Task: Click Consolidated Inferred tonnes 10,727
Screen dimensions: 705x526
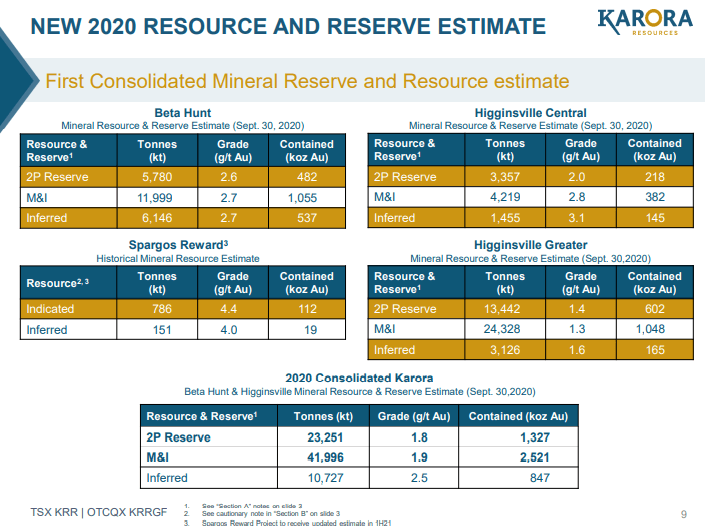Action: [x=326, y=478]
